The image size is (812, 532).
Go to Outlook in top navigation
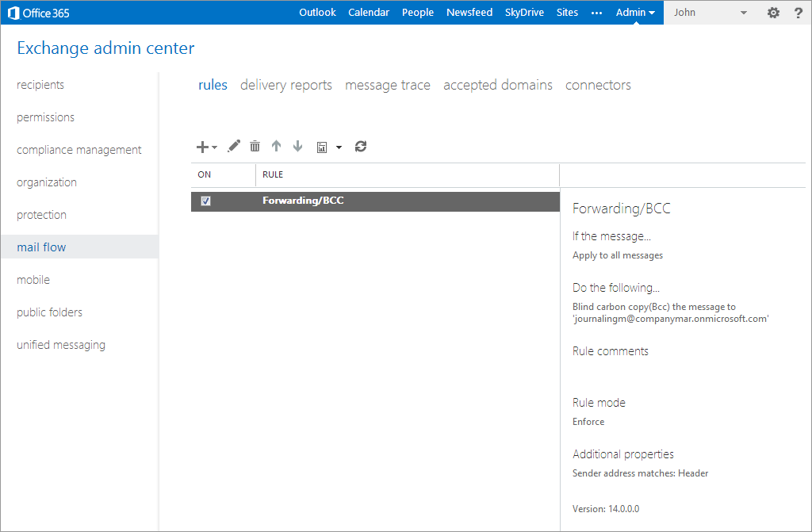pos(317,13)
